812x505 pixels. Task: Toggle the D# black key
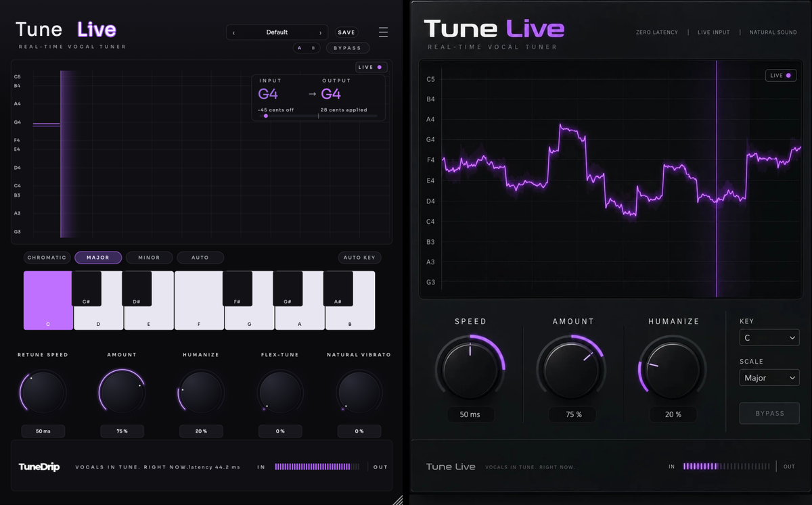click(136, 289)
